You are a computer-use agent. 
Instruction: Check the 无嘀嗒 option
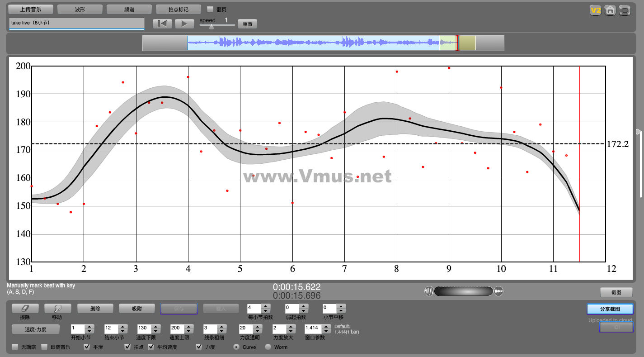coord(15,347)
